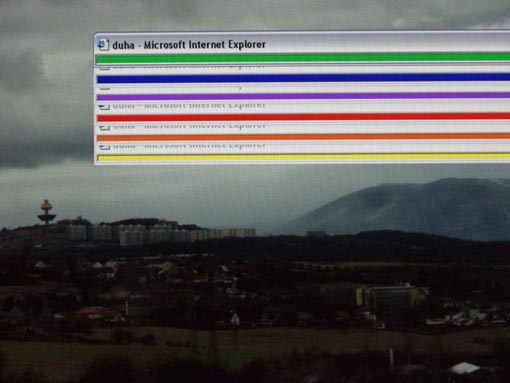The height and width of the screenshot is (383, 510).
Task: Click the green color bar window
Action: point(303,59)
